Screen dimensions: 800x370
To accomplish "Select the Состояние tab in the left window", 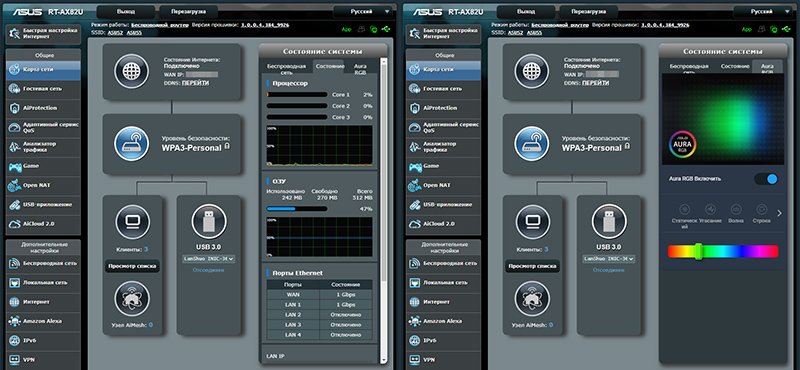I will (329, 67).
